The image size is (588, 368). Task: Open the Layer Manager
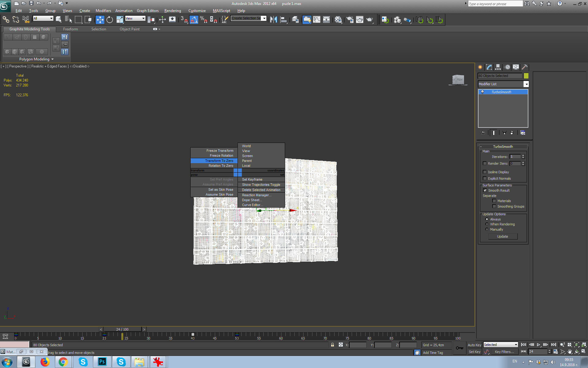point(296,20)
